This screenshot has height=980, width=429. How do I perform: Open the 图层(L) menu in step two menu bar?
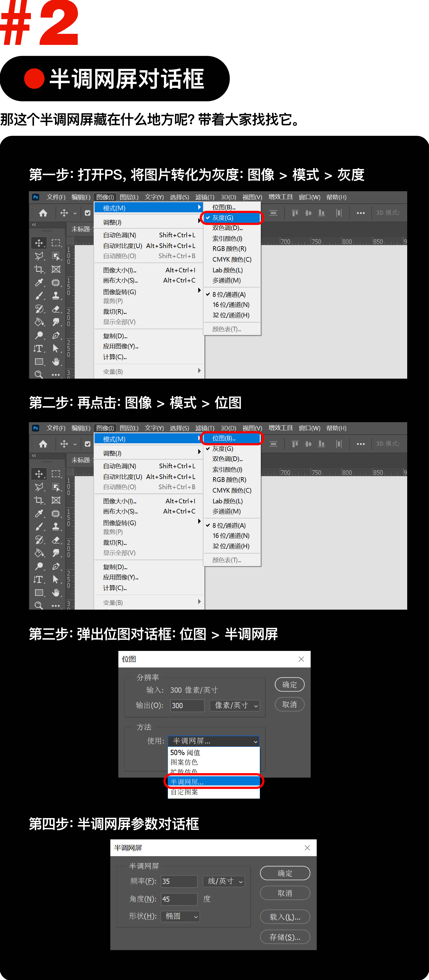(x=129, y=428)
